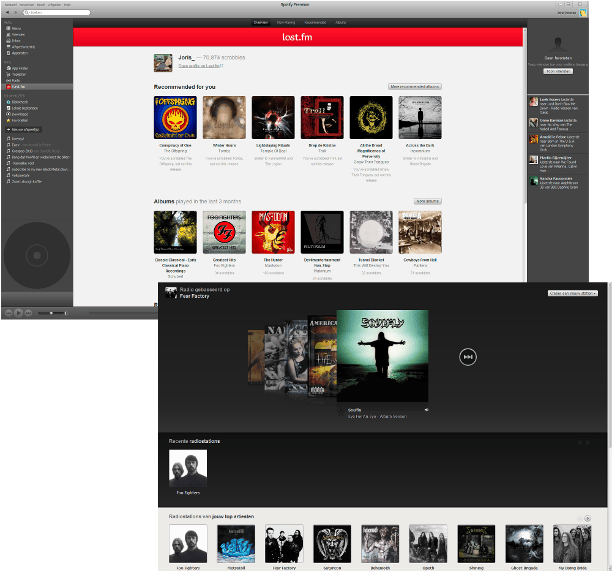
Task: Open first friend activity item in feed
Action: (558, 105)
